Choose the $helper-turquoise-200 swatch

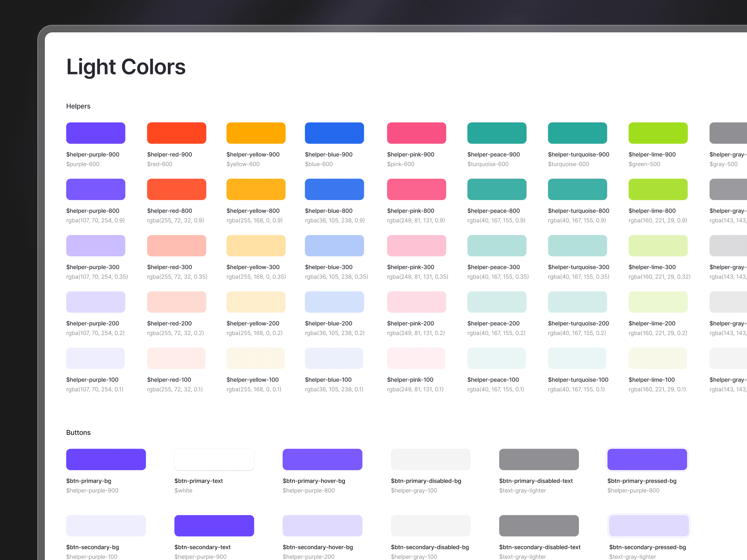[x=577, y=302]
